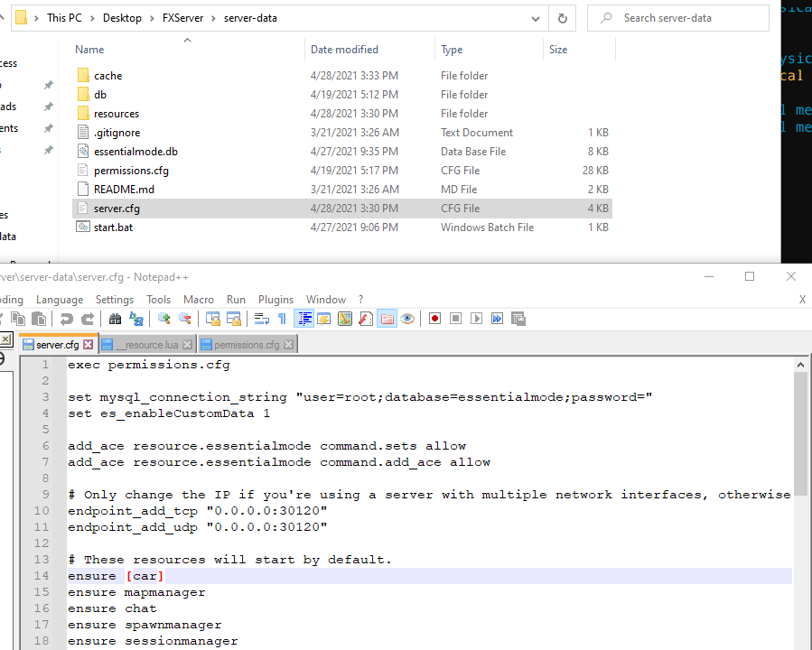The width and height of the screenshot is (812, 650).
Task: Toggle the Monitoring eye icon
Action: pyautogui.click(x=407, y=319)
